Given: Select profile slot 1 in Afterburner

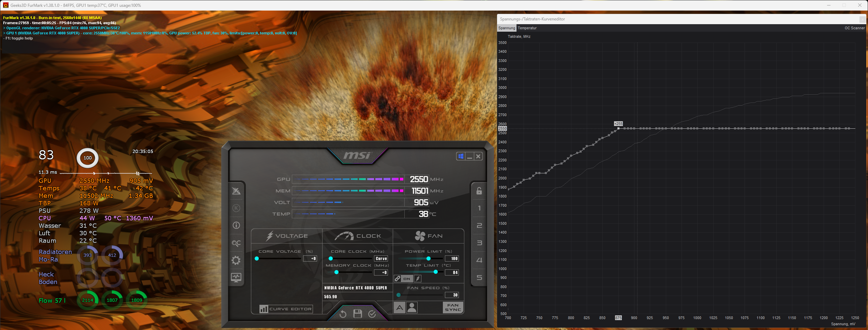Looking at the screenshot, I should coord(479,208).
